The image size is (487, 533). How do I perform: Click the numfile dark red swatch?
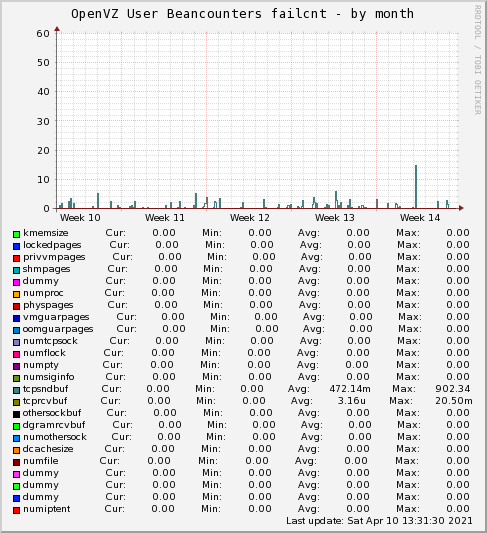pyautogui.click(x=16, y=462)
